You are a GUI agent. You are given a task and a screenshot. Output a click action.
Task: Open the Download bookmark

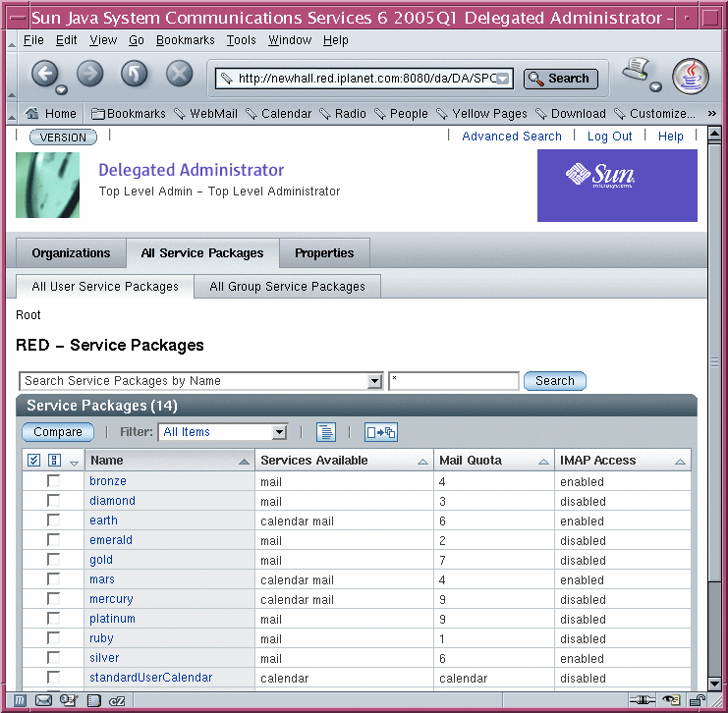(571, 113)
